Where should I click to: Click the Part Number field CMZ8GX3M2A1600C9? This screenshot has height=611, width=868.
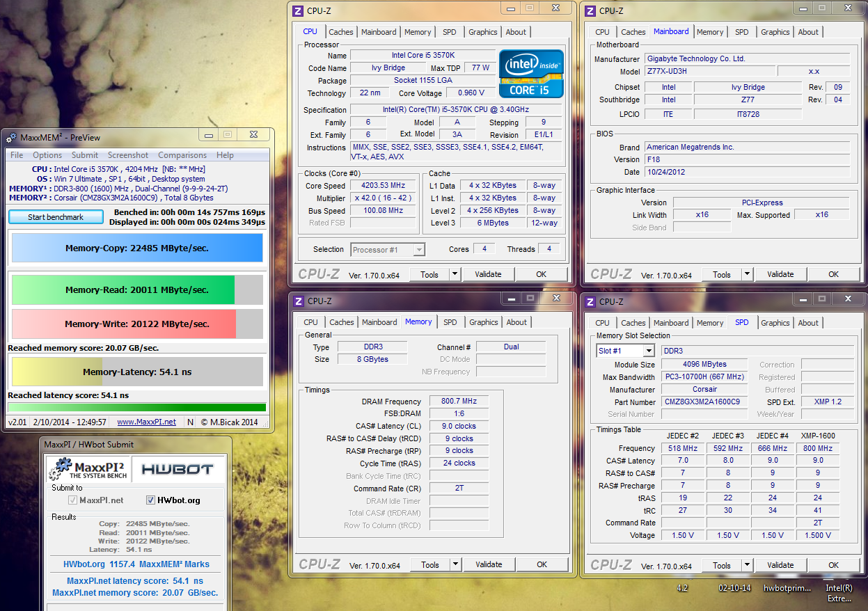click(x=704, y=402)
